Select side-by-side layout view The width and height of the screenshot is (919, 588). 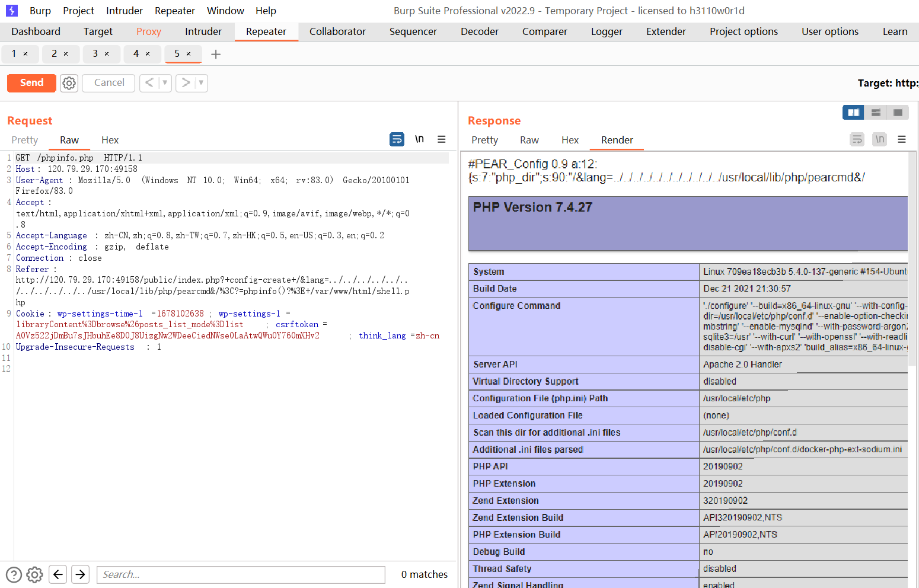pyautogui.click(x=853, y=113)
